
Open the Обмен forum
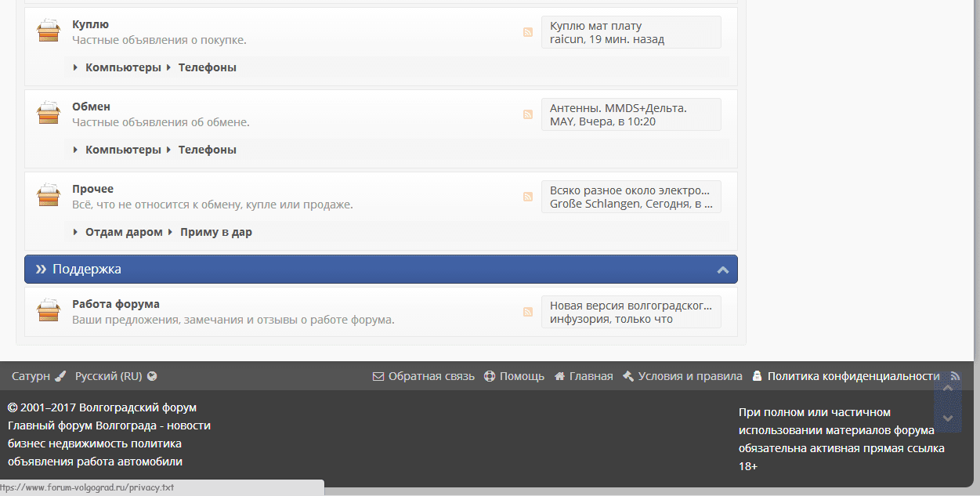point(91,107)
